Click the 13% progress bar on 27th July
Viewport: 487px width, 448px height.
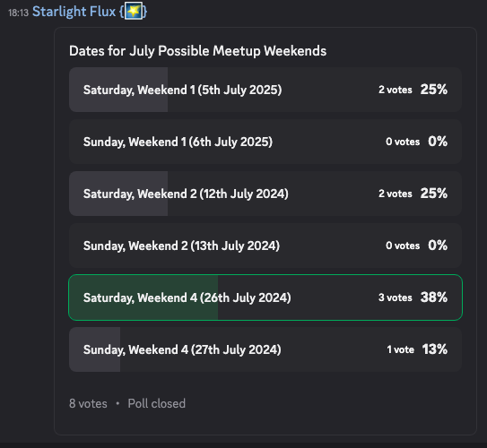click(95, 349)
